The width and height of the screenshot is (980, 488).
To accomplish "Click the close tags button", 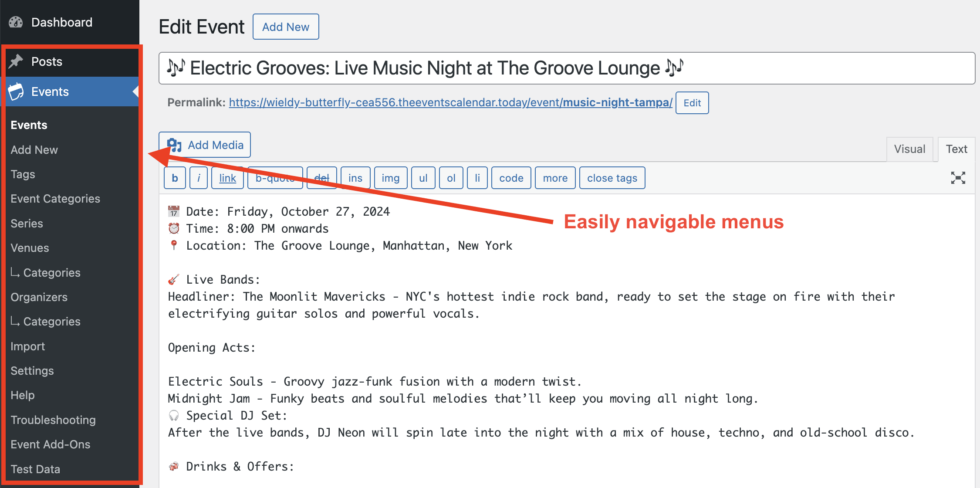I will 612,178.
